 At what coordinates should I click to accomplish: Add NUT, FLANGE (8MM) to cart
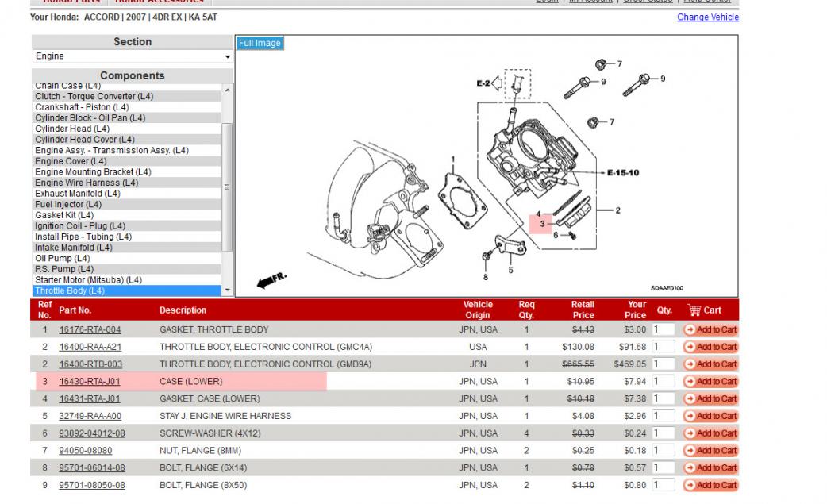coord(710,451)
